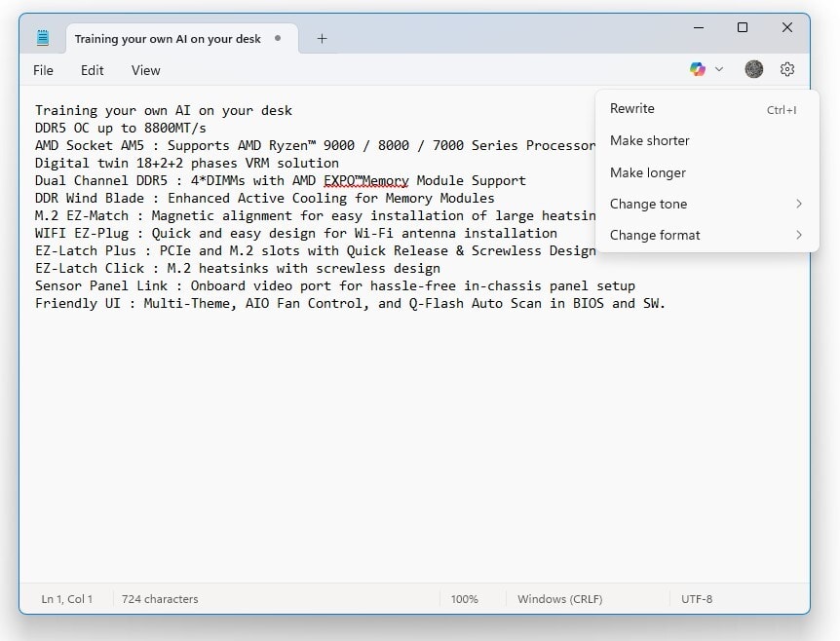This screenshot has width=840, height=641.
Task: Expand the Copilot dropdown chevron
Action: point(719,69)
